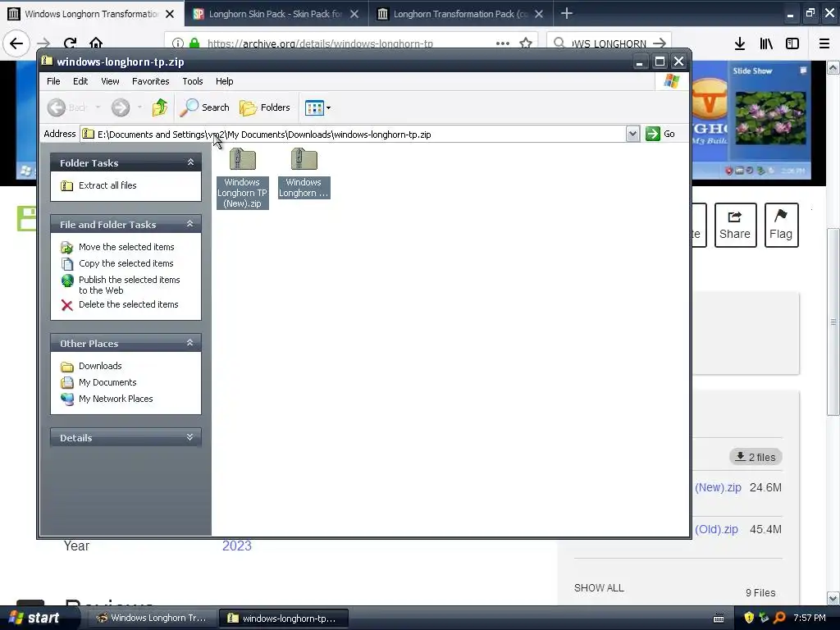Open the (Old).zip download link

(716, 529)
